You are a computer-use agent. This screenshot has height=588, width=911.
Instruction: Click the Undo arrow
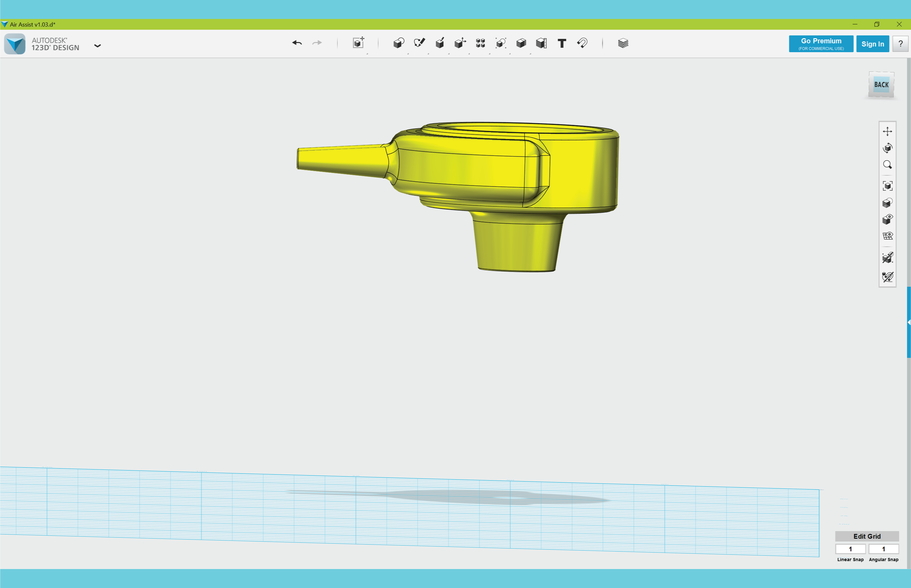(x=297, y=43)
